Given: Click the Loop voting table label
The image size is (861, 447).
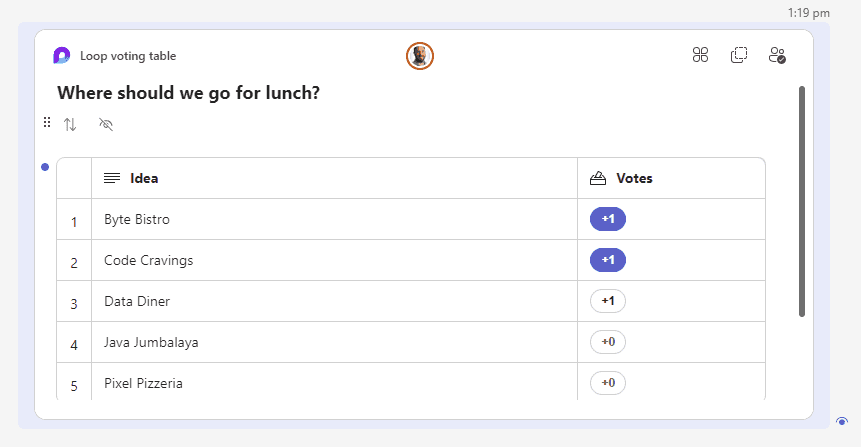Looking at the screenshot, I should 128,56.
